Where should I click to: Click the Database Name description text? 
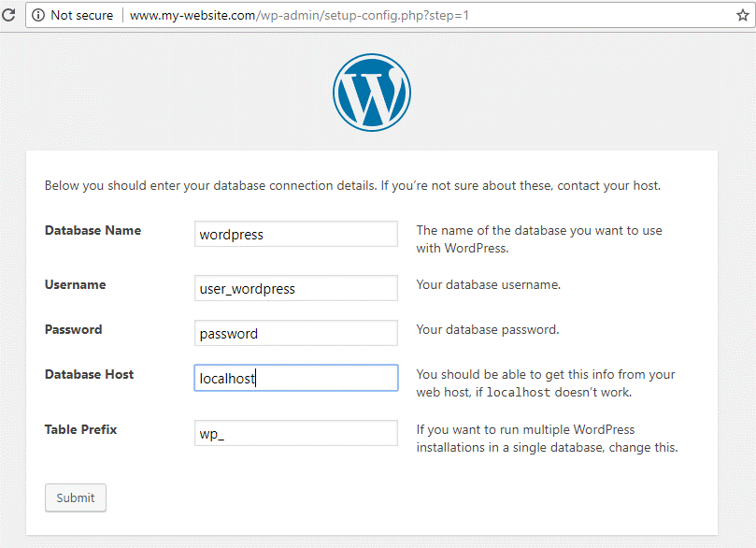(539, 239)
